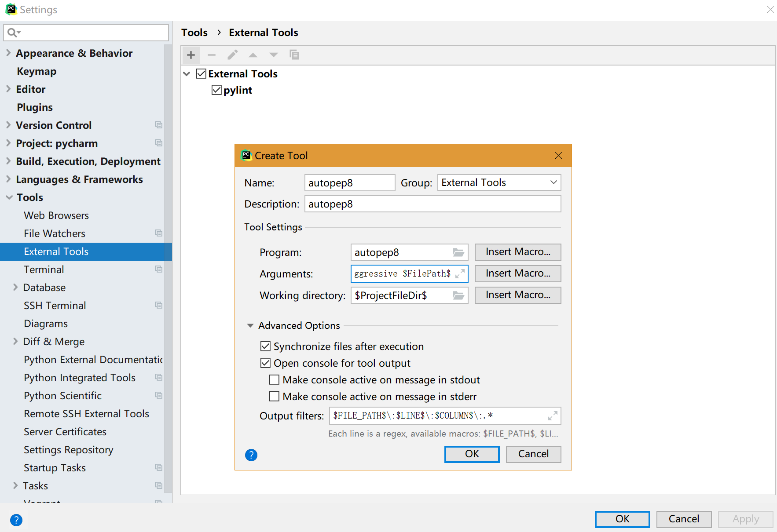
Task: Expand Languages & Frameworks node
Action: (8, 179)
